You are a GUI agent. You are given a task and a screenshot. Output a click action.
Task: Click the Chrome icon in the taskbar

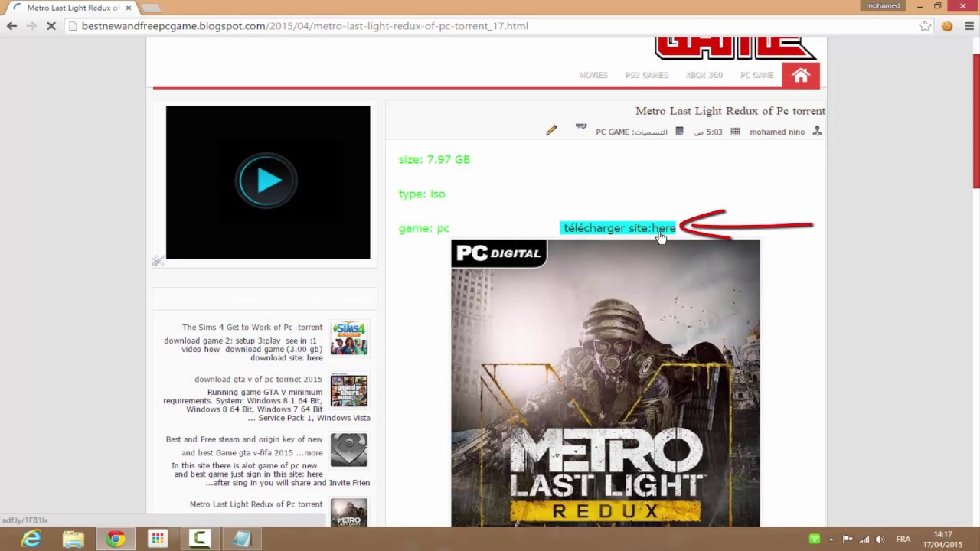[x=116, y=539]
